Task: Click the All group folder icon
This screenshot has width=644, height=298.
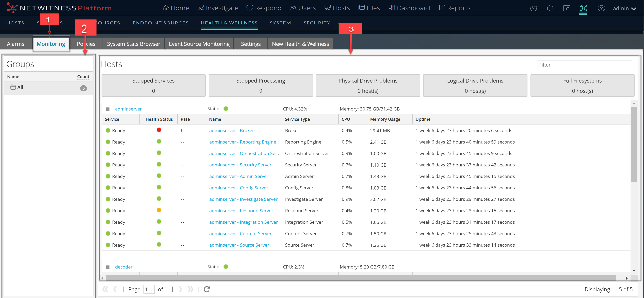Action: pyautogui.click(x=13, y=87)
